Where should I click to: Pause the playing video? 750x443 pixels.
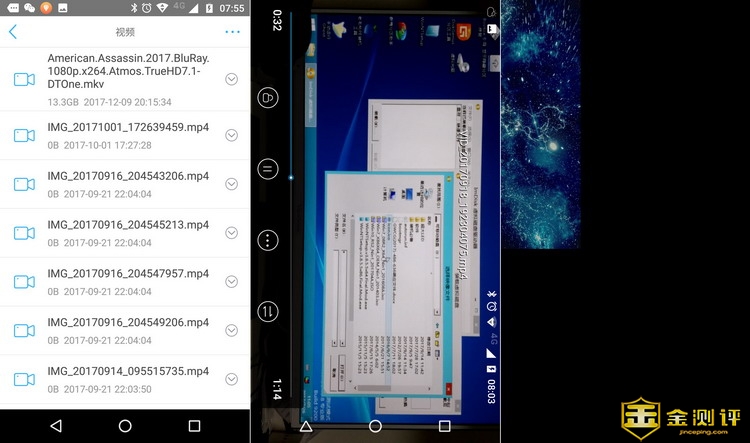coord(268,169)
